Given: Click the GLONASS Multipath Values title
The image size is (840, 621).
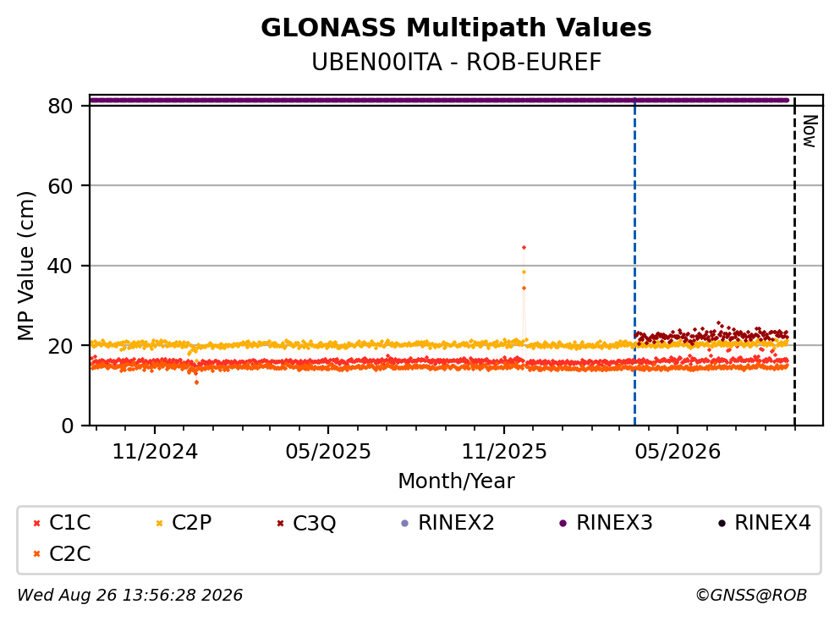Looking at the screenshot, I should [x=457, y=28].
